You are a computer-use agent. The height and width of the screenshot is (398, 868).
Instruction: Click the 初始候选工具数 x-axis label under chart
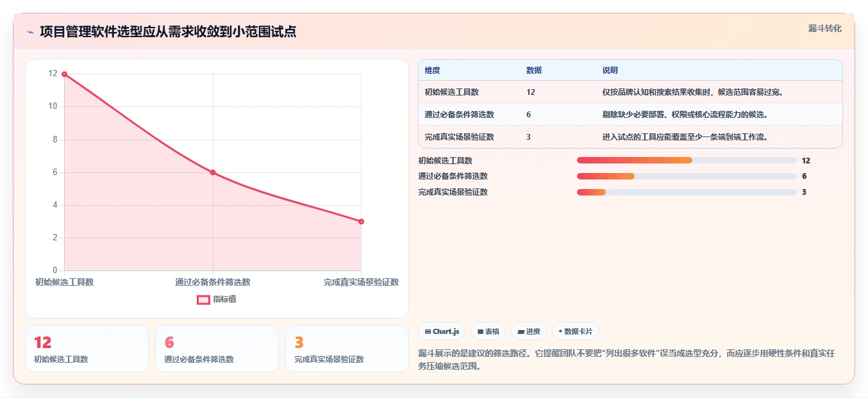click(64, 282)
